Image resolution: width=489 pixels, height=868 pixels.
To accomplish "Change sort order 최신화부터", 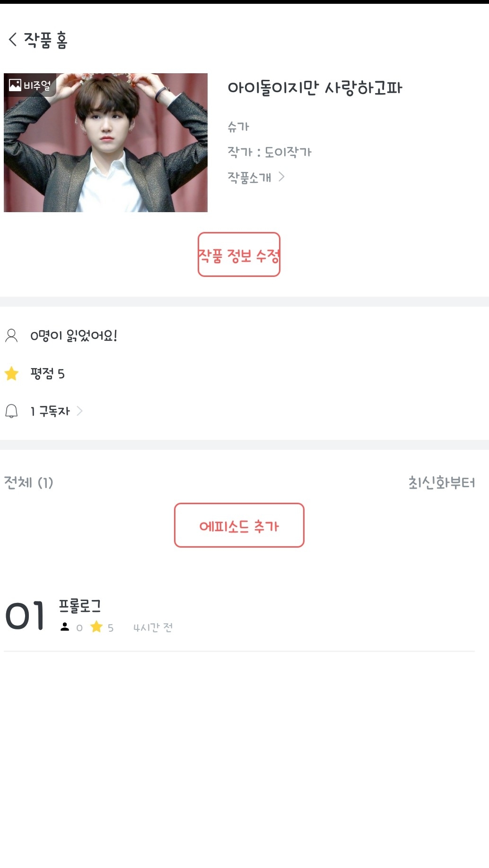I will (441, 482).
